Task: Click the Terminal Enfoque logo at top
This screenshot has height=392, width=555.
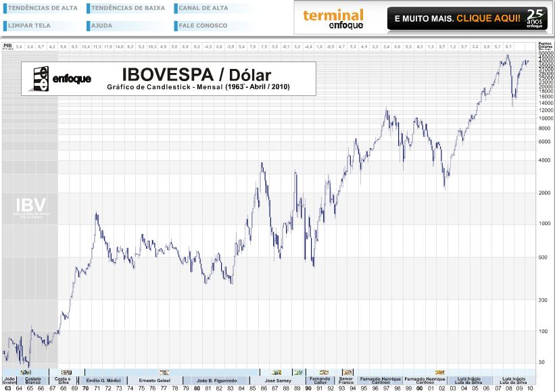Action: click(x=335, y=17)
